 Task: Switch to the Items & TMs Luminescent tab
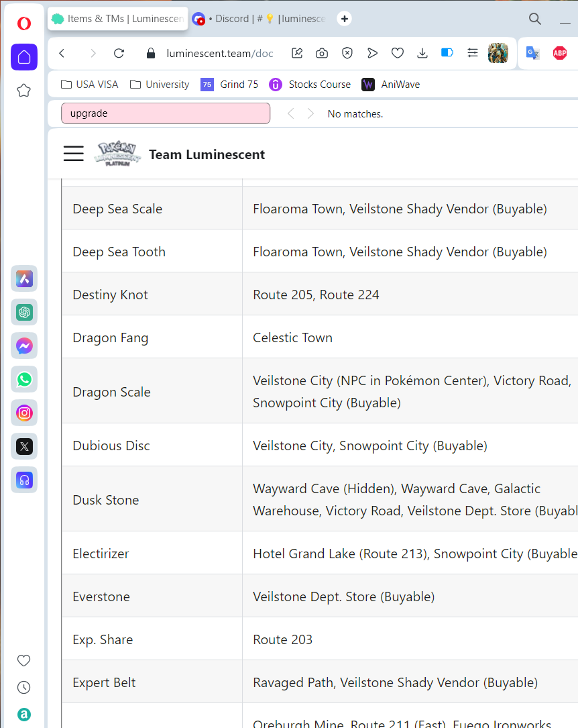[118, 19]
